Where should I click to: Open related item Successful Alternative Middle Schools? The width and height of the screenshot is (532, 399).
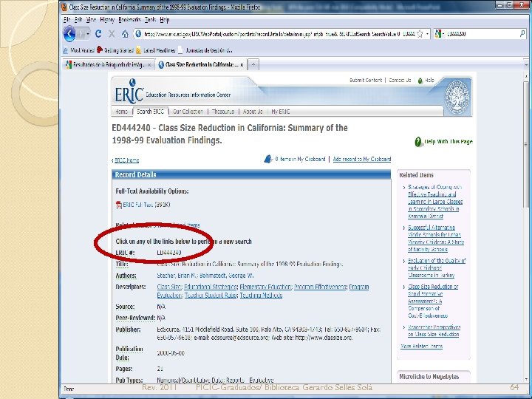(436, 238)
